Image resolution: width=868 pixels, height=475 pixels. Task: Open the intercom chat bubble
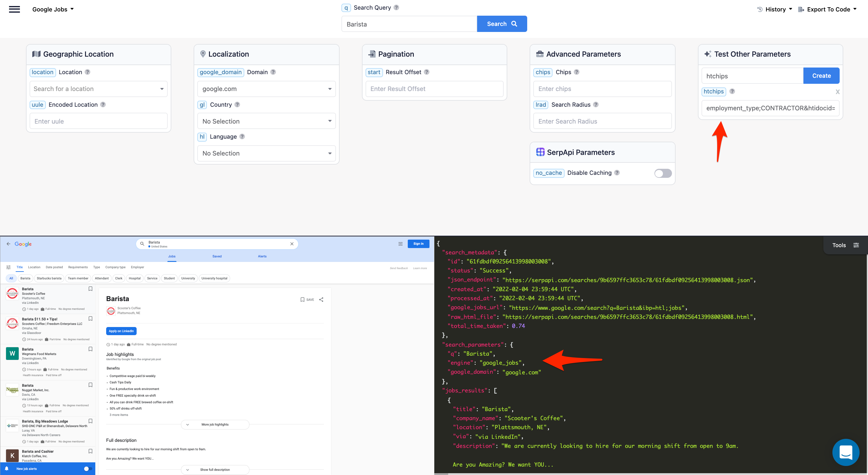(846, 452)
